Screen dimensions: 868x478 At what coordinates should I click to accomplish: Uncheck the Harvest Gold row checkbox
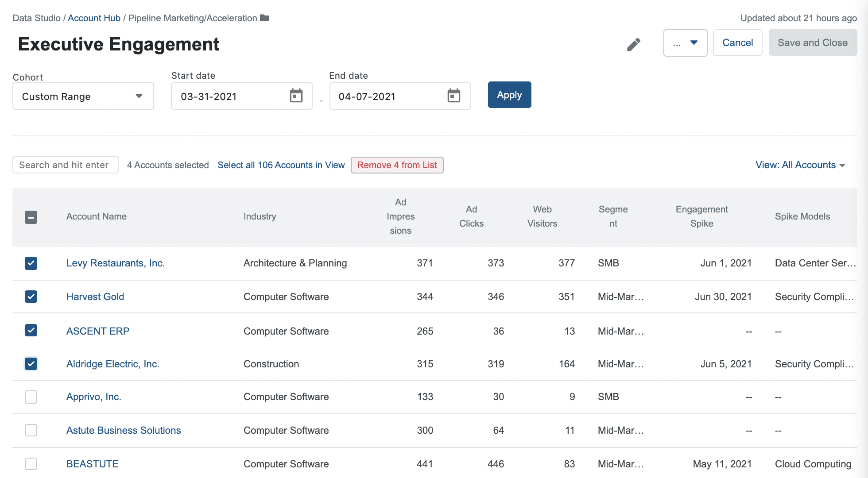(x=31, y=297)
